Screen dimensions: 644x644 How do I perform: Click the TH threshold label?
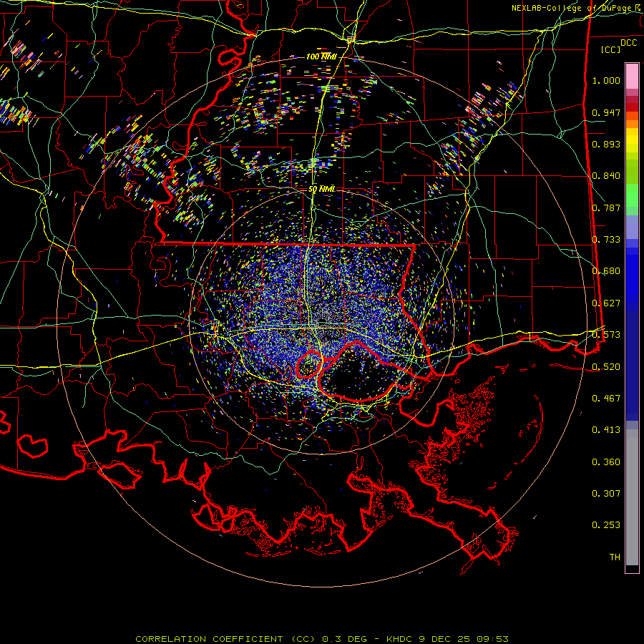click(x=615, y=557)
